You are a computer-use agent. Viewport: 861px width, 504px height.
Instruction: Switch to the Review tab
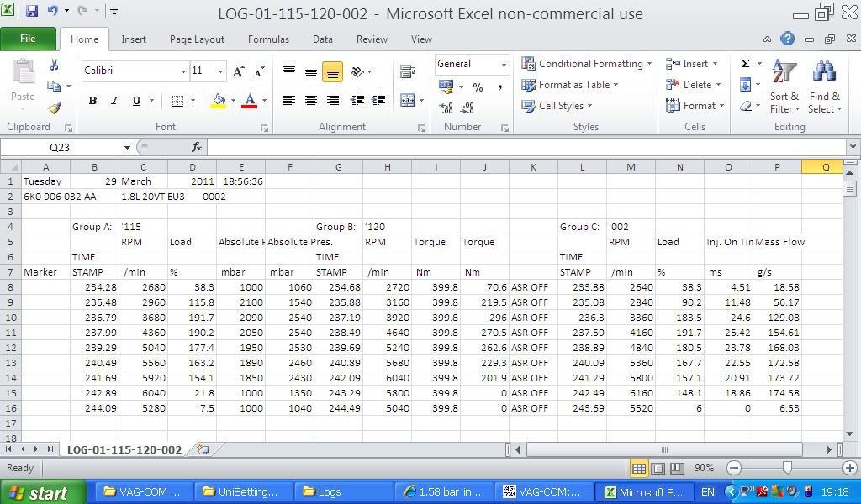[x=372, y=39]
